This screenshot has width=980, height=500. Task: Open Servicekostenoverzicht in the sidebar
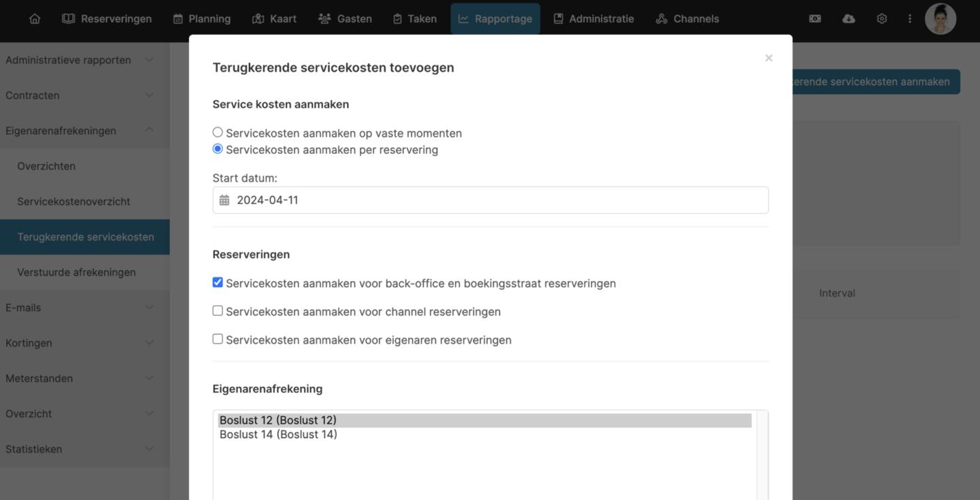(73, 201)
